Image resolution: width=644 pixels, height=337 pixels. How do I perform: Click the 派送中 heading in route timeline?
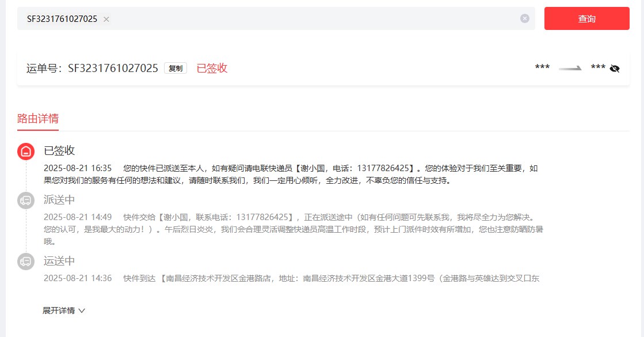coord(59,200)
